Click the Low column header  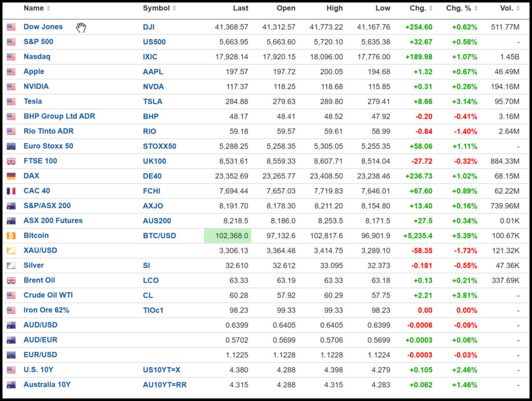point(383,8)
